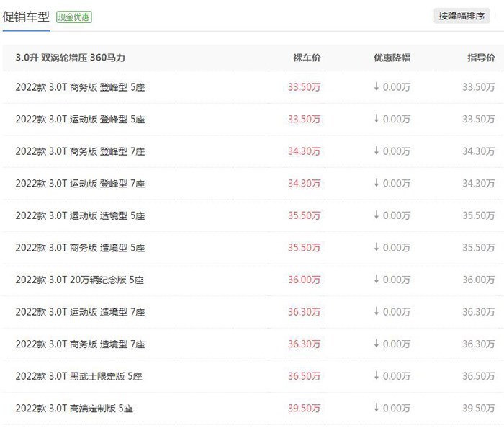
Task: Open 2022款 3.0T 运动版 登峰型 5座 model
Action: pyautogui.click(x=80, y=120)
